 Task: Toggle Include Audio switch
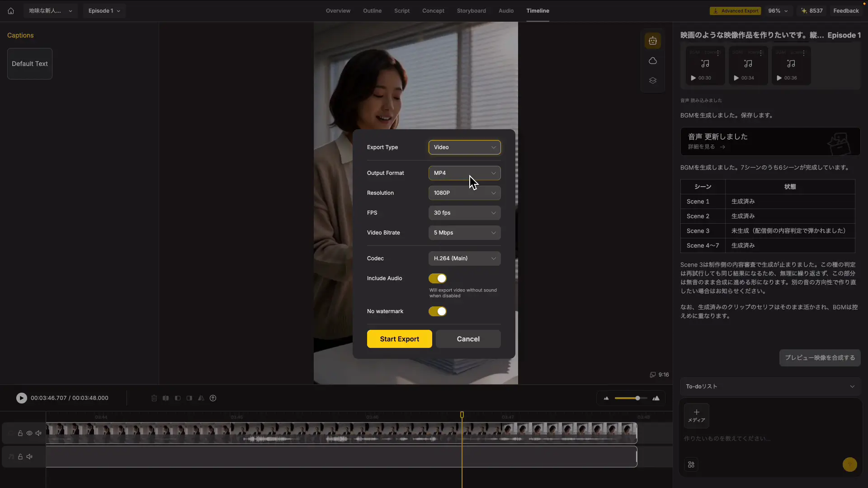pos(438,278)
